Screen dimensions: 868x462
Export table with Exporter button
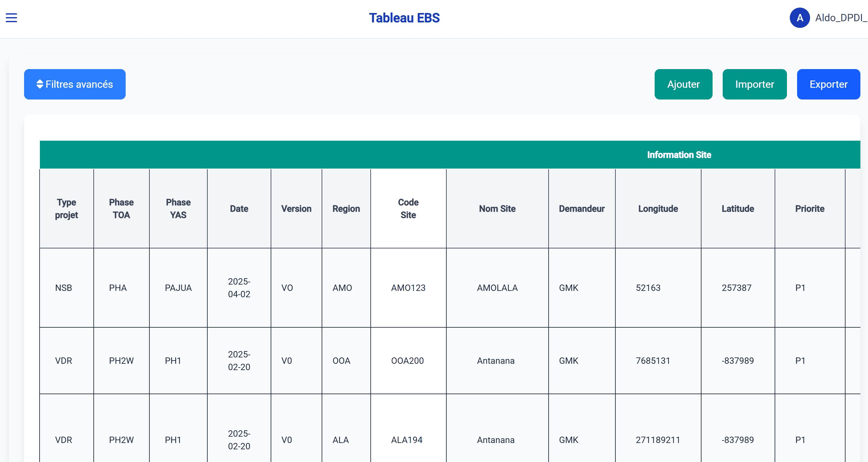coord(828,84)
